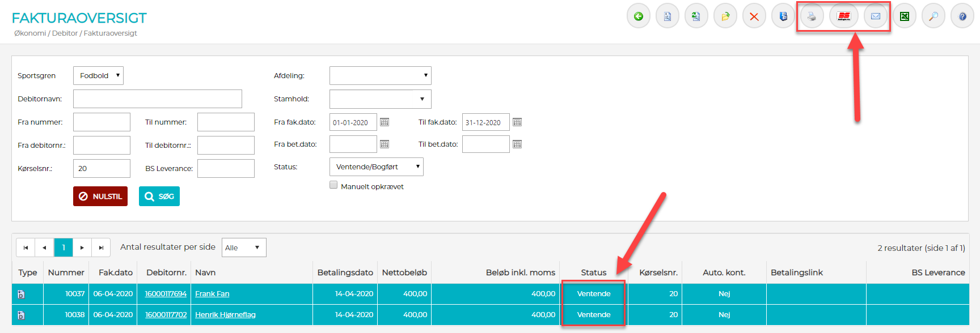Click the SØG search button

point(159,197)
